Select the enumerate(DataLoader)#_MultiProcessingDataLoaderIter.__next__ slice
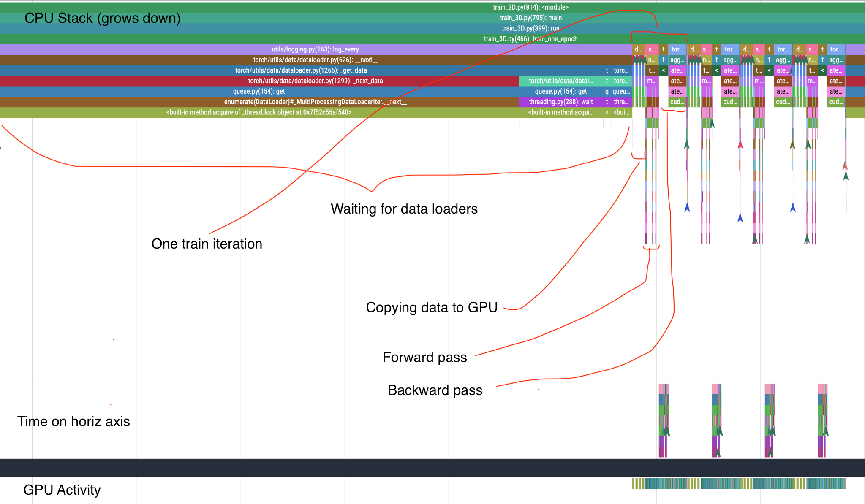 (259, 102)
